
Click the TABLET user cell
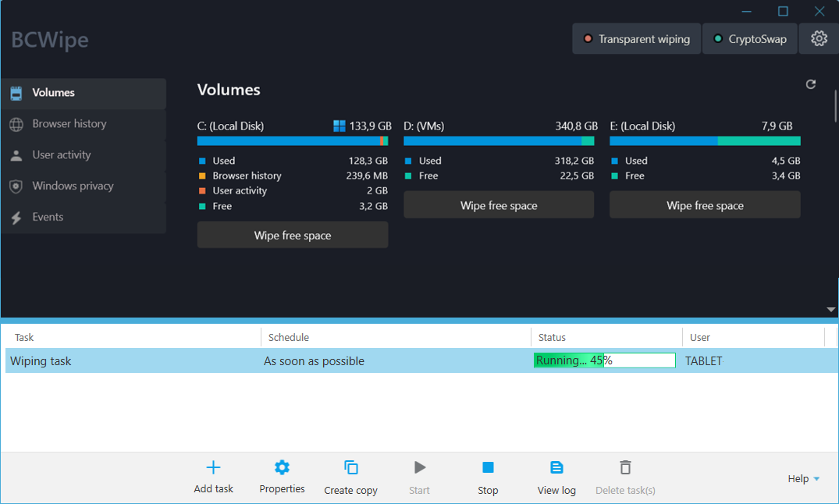point(704,360)
